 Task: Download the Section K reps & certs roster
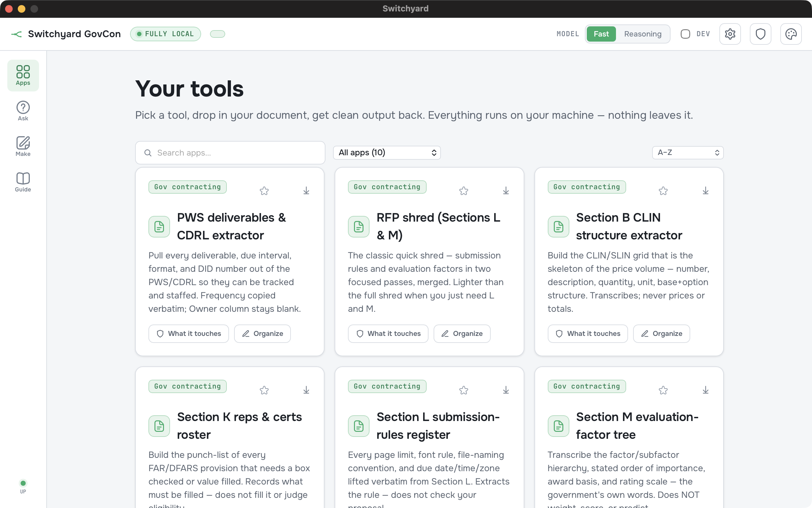coord(306,390)
